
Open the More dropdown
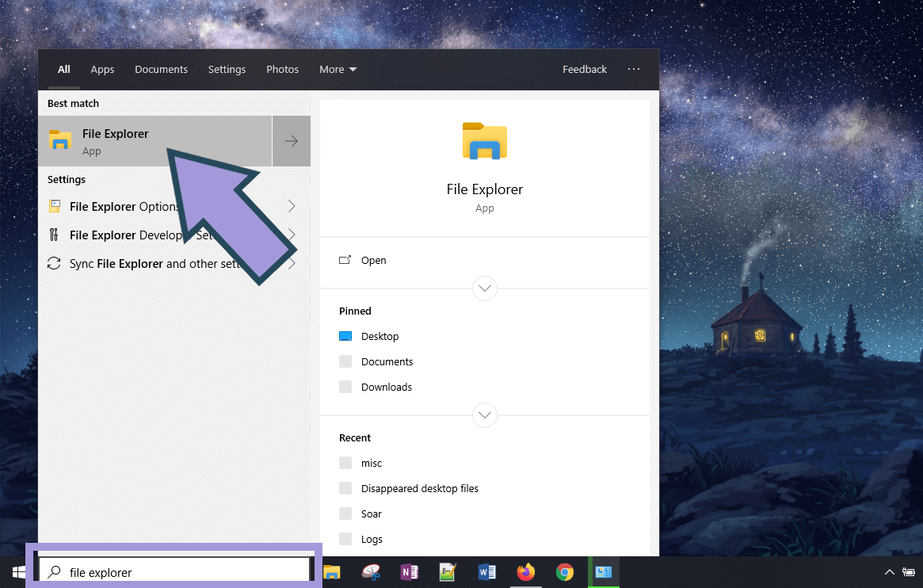[x=338, y=70]
